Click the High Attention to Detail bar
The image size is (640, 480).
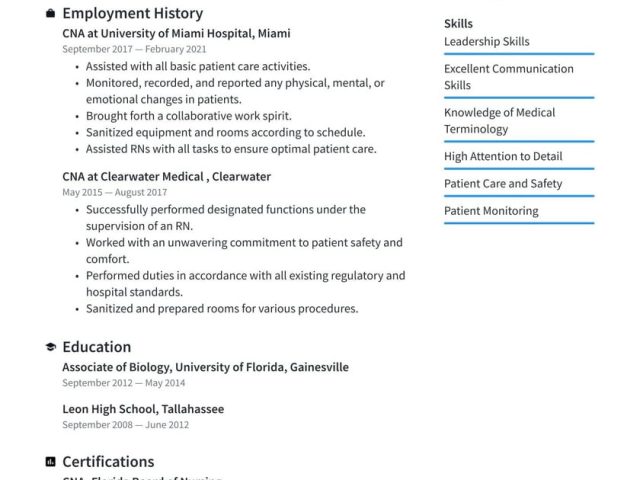click(x=519, y=168)
